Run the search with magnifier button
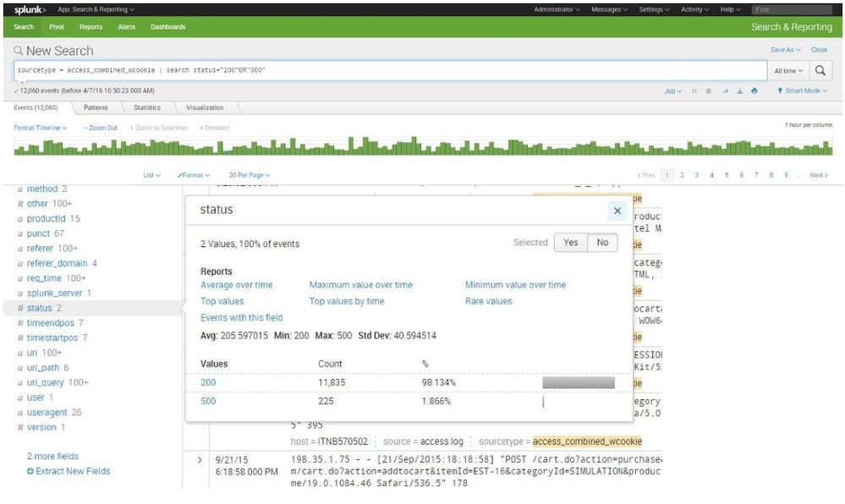Viewport: 845px width, 504px height. (820, 71)
